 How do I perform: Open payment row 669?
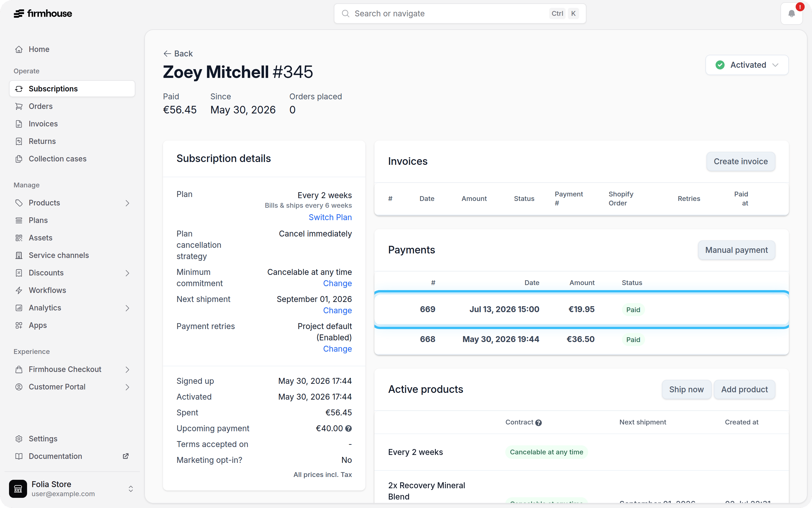(581, 309)
